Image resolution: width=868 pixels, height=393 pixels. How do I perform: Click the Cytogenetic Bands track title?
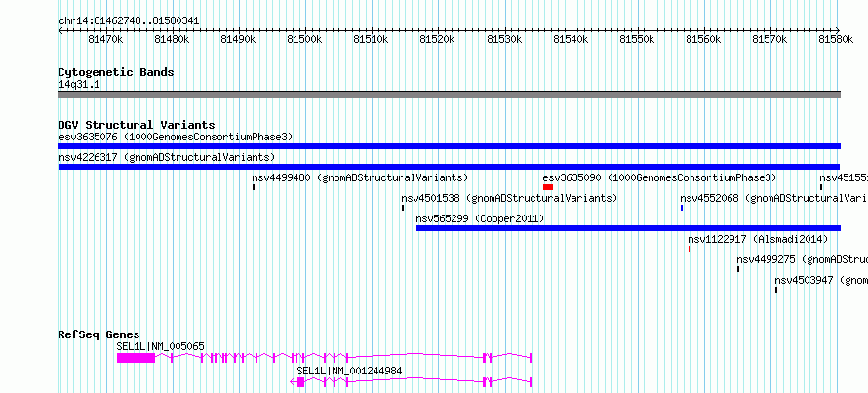tap(116, 72)
